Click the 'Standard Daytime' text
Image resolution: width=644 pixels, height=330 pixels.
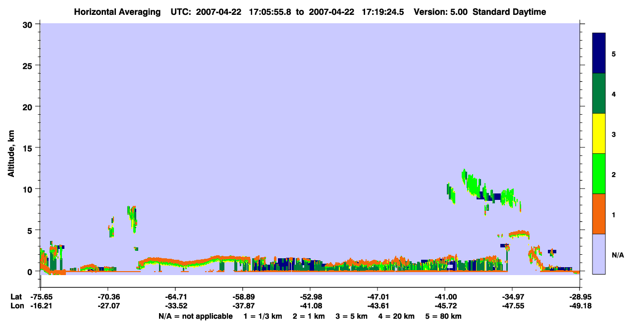[x=509, y=12]
